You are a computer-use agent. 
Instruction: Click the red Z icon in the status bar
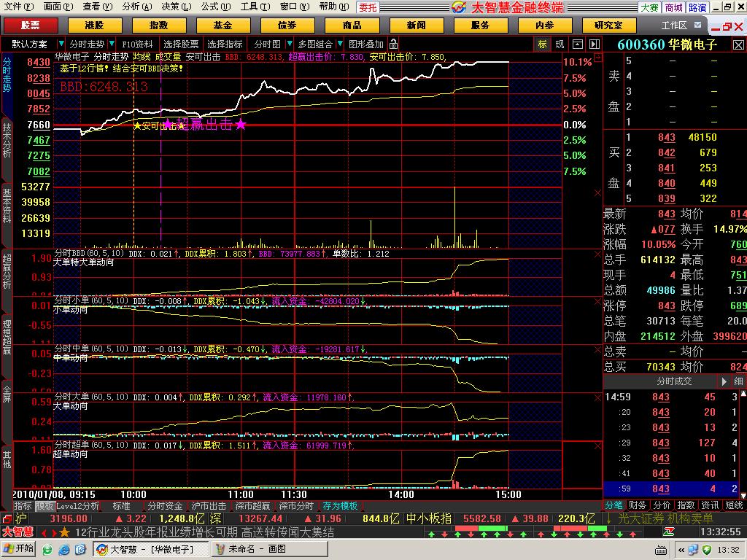tap(670, 532)
